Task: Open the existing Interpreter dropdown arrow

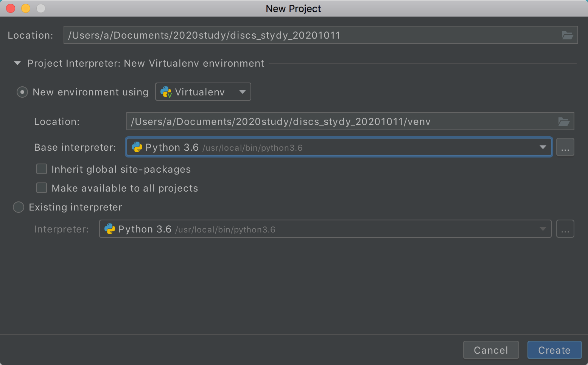Action: [x=543, y=229]
